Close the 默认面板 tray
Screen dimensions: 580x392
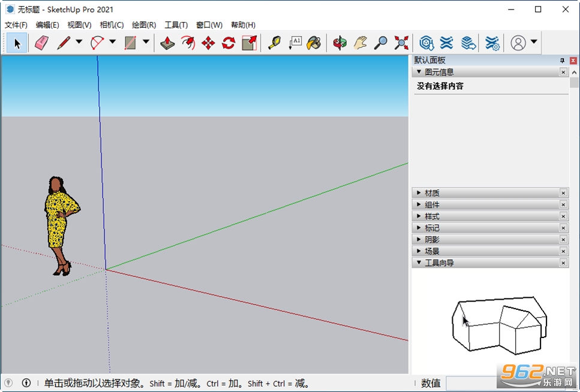pos(573,61)
